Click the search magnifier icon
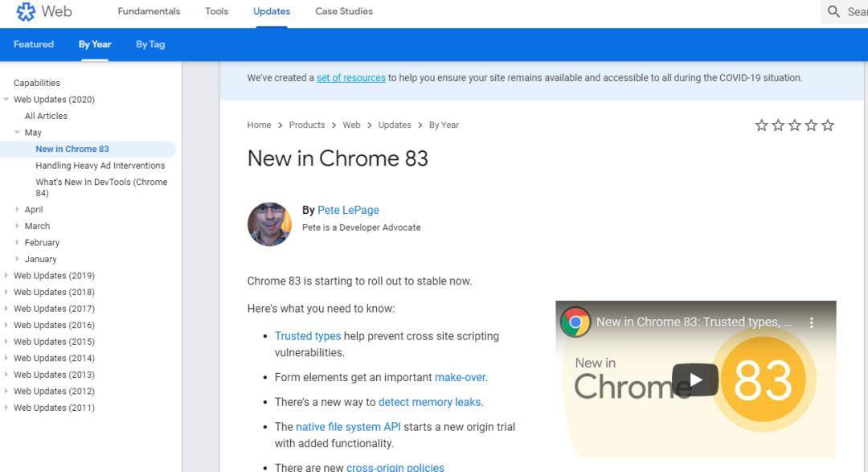The image size is (868, 472). pyautogui.click(x=833, y=11)
